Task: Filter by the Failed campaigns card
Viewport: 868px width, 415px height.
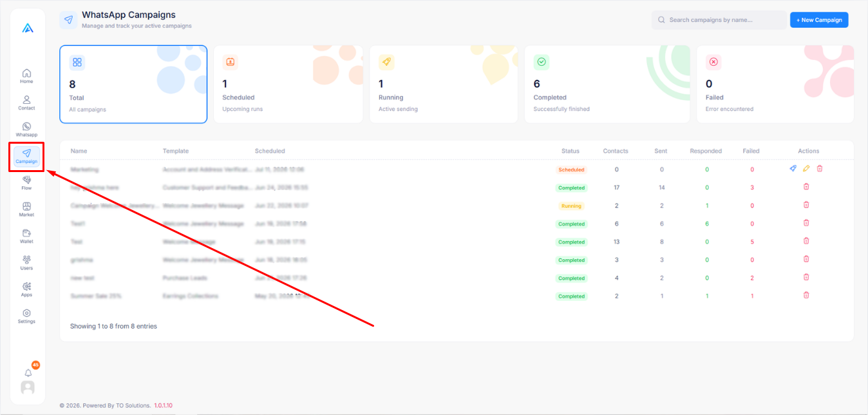Action: pyautogui.click(x=775, y=84)
